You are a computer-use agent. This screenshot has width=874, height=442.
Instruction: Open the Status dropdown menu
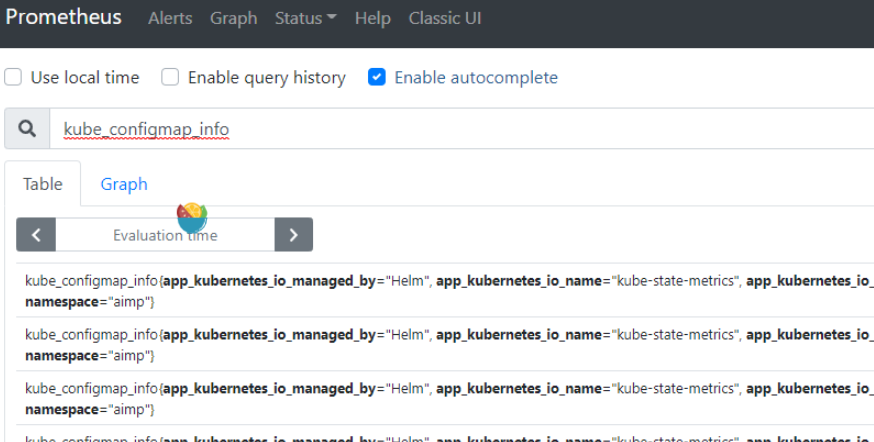[x=305, y=18]
